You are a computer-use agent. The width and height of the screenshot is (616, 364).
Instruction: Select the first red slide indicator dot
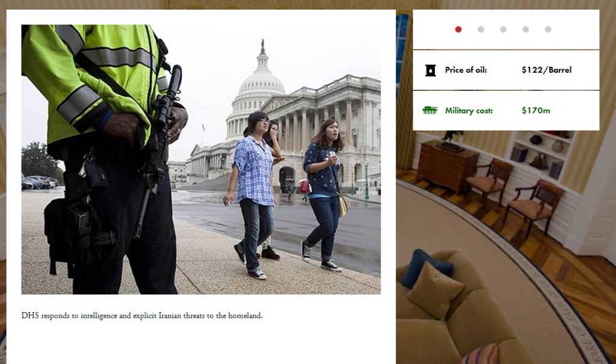(458, 29)
